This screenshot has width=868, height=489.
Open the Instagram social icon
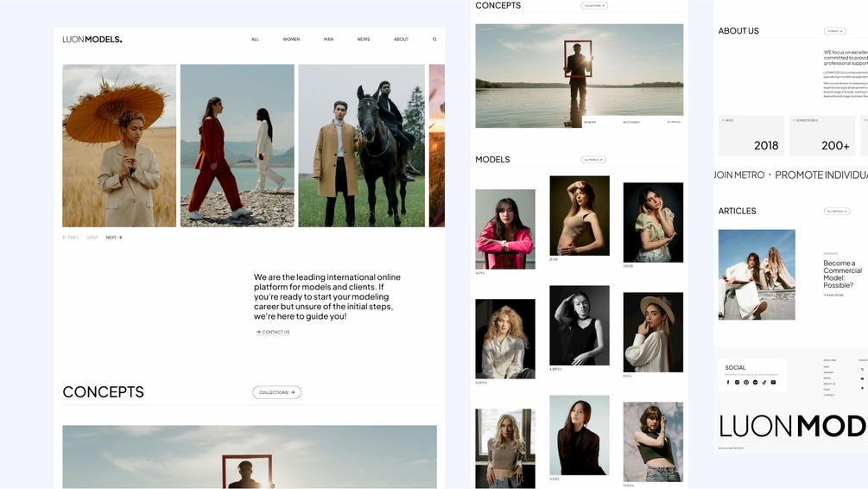click(737, 382)
